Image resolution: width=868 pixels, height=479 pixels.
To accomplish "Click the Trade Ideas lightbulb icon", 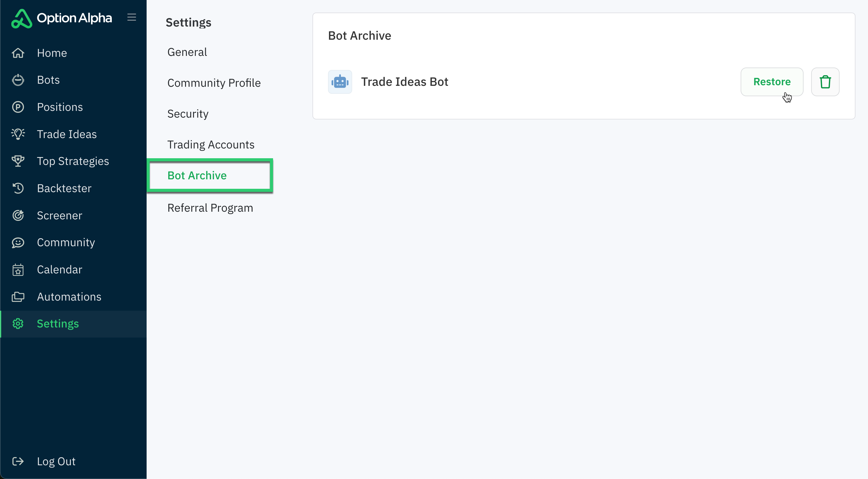I will [x=18, y=134].
